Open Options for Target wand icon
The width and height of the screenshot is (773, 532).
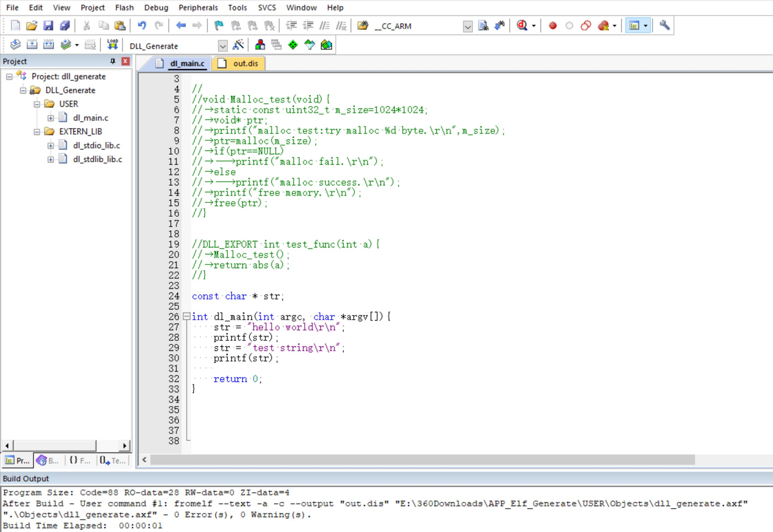point(238,45)
